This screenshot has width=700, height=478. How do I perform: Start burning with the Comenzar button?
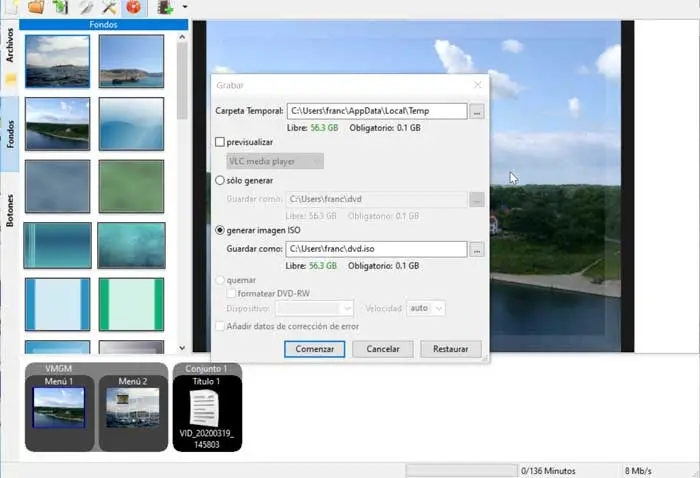click(x=315, y=349)
